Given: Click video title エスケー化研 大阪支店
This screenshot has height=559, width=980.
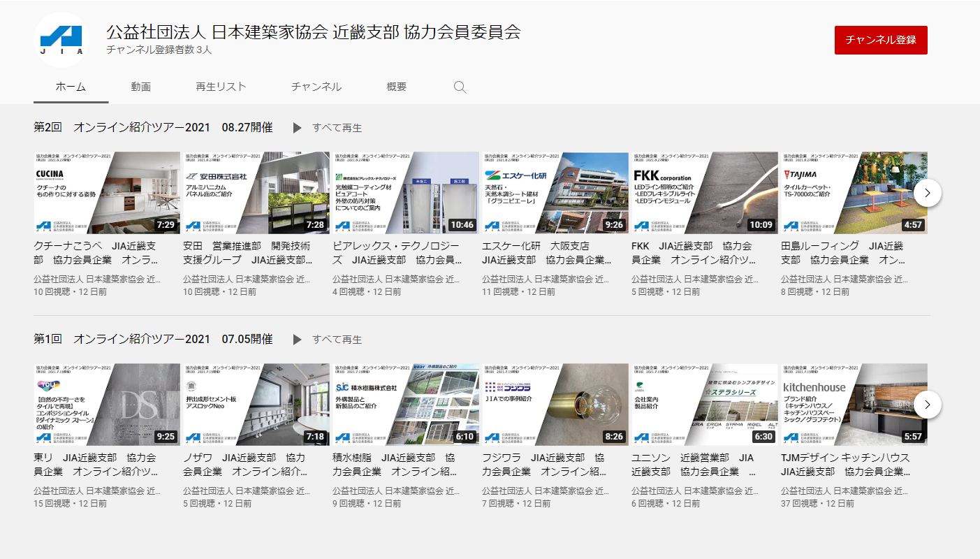Looking at the screenshot, I should (547, 253).
